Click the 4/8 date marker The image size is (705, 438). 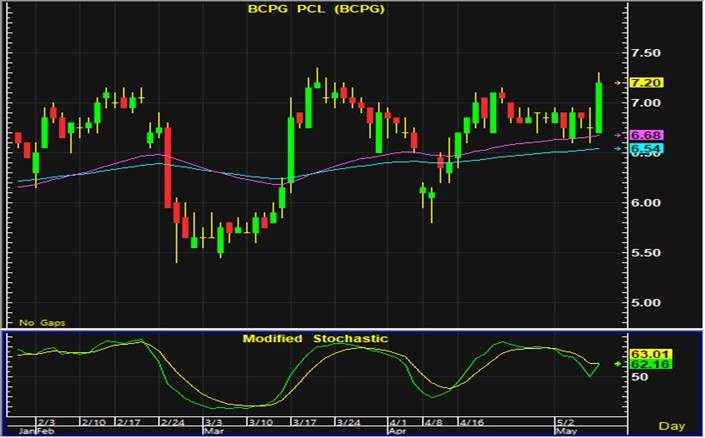[433, 423]
